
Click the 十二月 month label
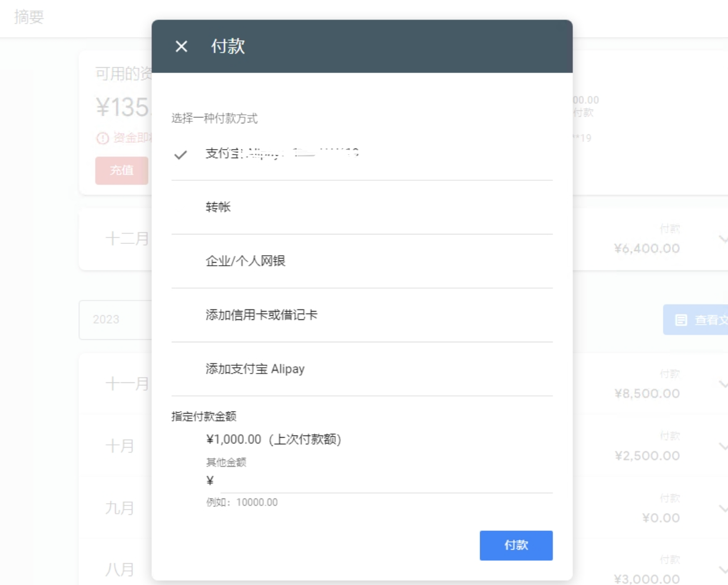127,239
